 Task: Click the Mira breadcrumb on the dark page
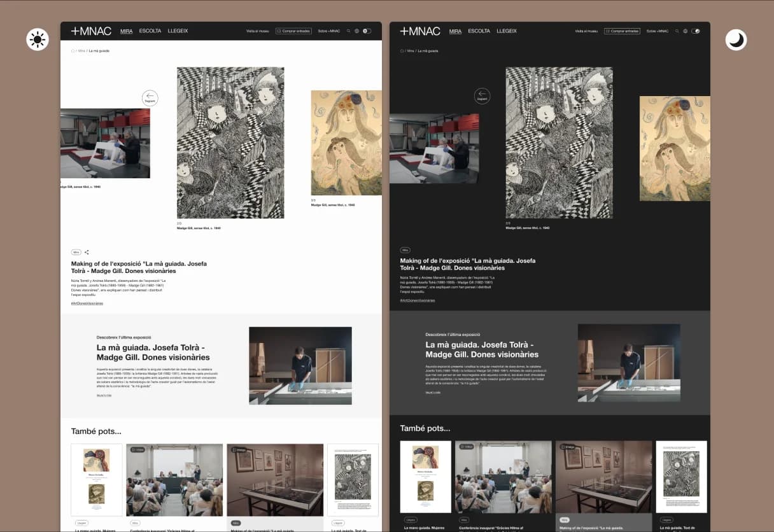[411, 51]
